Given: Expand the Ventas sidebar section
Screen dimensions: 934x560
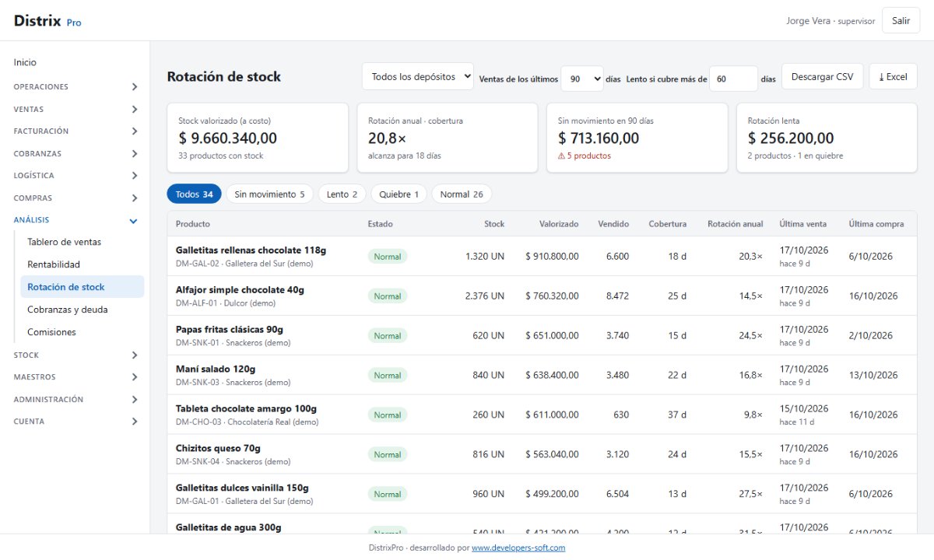Looking at the screenshot, I should (75, 110).
